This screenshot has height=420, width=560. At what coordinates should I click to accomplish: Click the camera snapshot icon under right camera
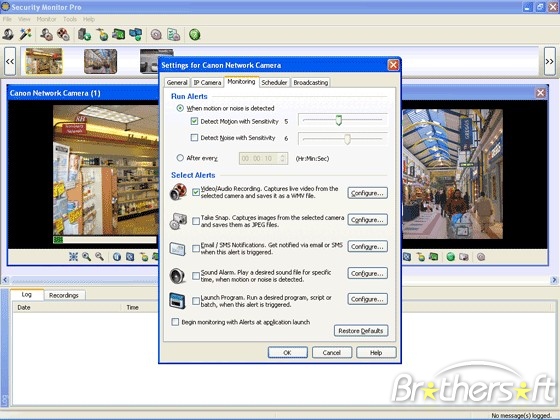[464, 257]
